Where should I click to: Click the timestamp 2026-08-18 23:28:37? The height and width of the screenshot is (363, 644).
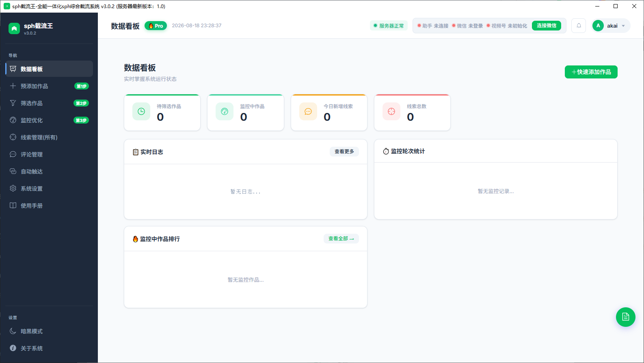click(197, 26)
